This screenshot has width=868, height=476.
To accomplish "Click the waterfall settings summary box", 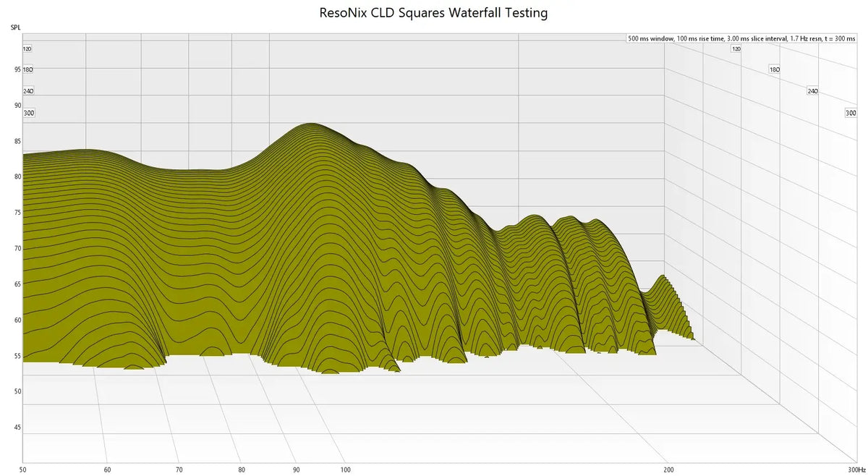I will (x=741, y=38).
